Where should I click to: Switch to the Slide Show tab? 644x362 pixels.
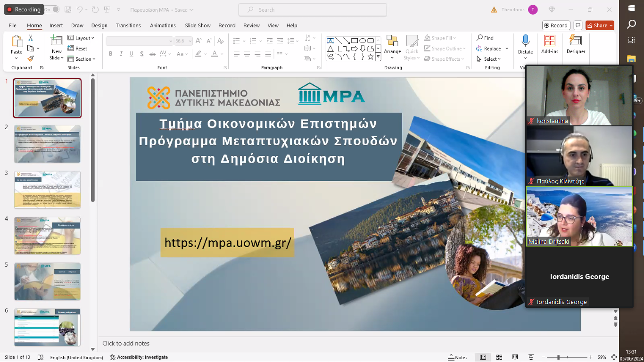(198, 25)
